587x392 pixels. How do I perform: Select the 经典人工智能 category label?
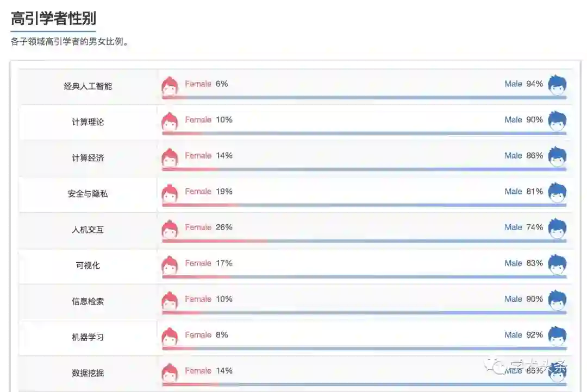coord(88,86)
